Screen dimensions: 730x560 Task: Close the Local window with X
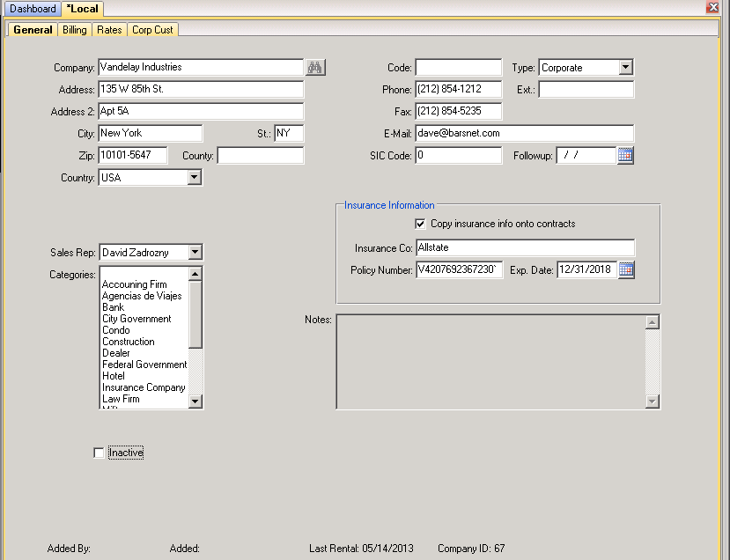point(712,7)
